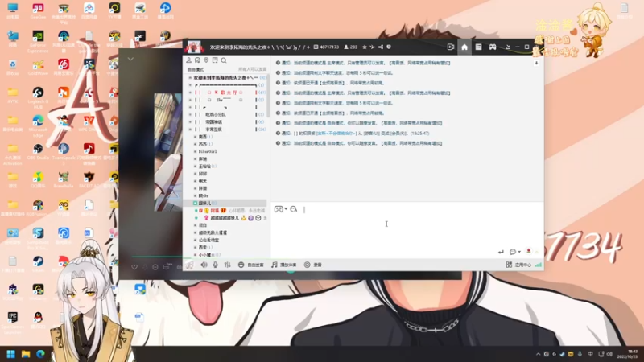The height and width of the screenshot is (362, 644).
Task: Open the Windows Start menu
Action: point(10,354)
